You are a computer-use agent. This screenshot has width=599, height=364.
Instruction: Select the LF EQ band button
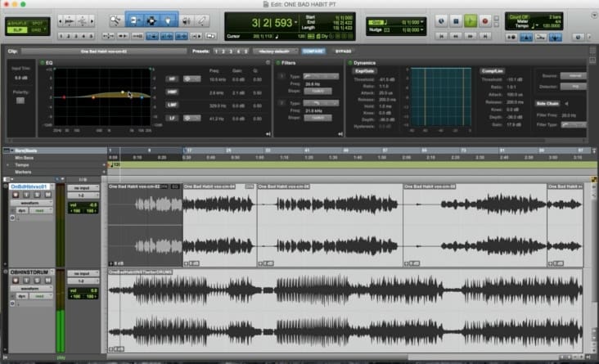pos(172,118)
